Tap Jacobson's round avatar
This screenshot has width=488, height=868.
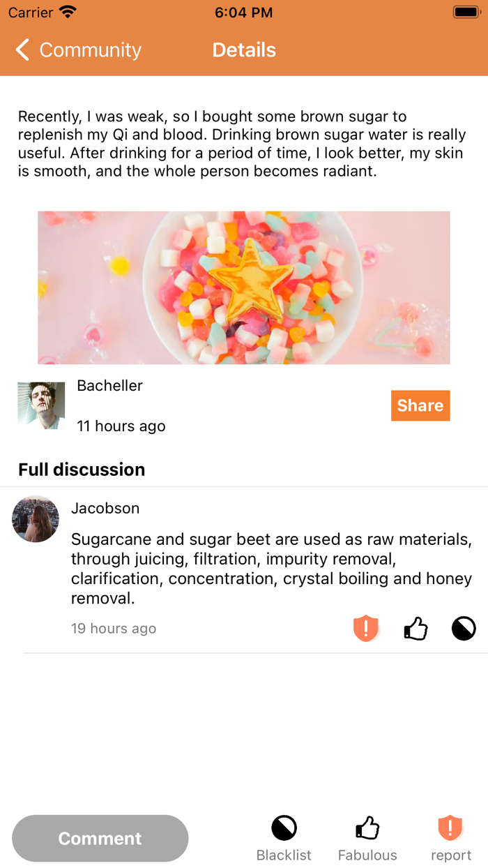coord(36,519)
